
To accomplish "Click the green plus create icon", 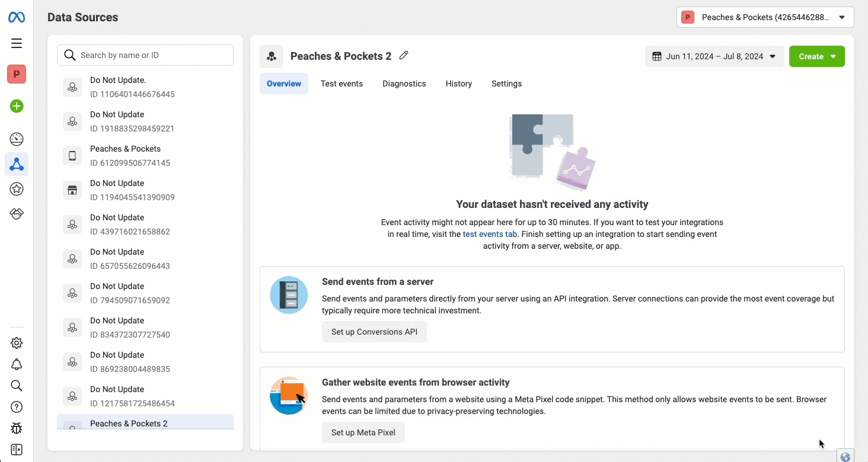I will tap(17, 106).
